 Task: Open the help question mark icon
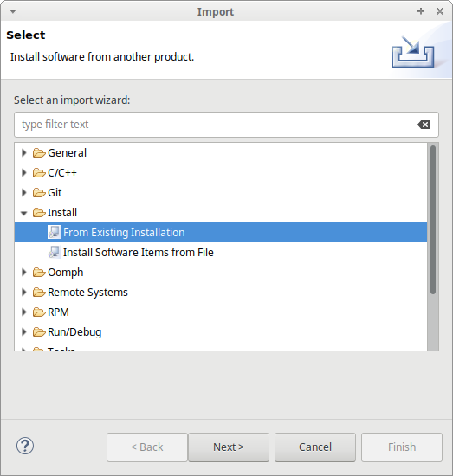pos(25,446)
